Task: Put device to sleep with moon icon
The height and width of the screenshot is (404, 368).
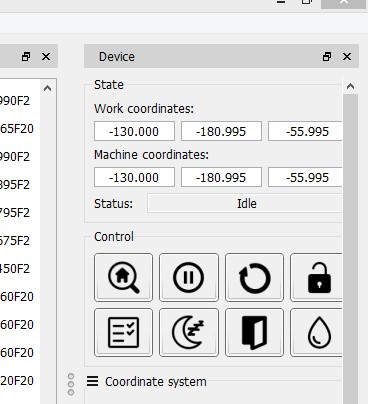Action: [189, 332]
